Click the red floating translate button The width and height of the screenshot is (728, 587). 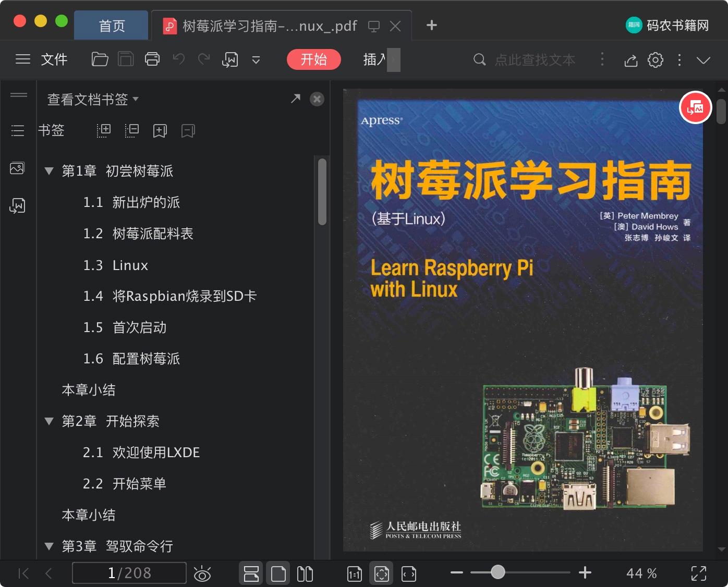coord(696,107)
